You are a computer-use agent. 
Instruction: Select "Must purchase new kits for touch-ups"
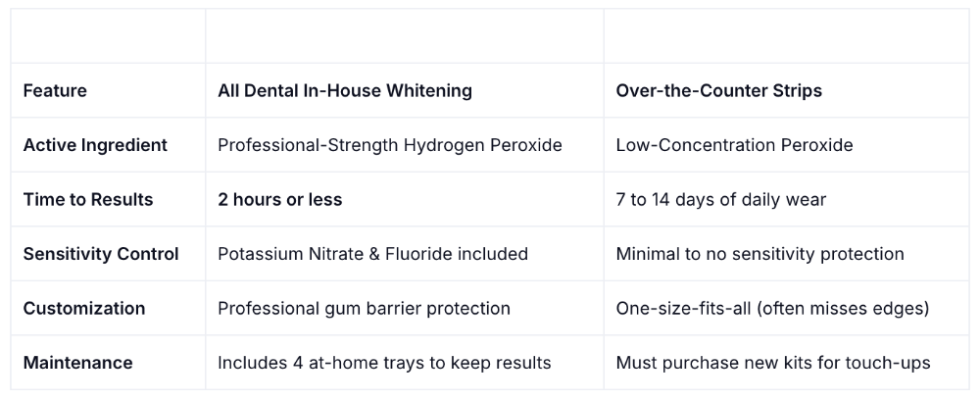[x=773, y=363]
